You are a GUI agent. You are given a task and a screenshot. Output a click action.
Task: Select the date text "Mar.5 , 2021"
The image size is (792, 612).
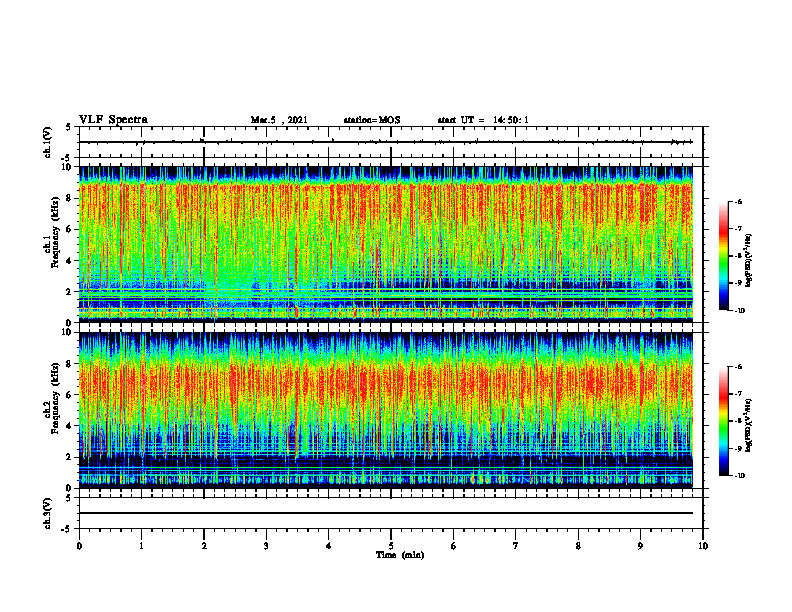[x=279, y=120]
